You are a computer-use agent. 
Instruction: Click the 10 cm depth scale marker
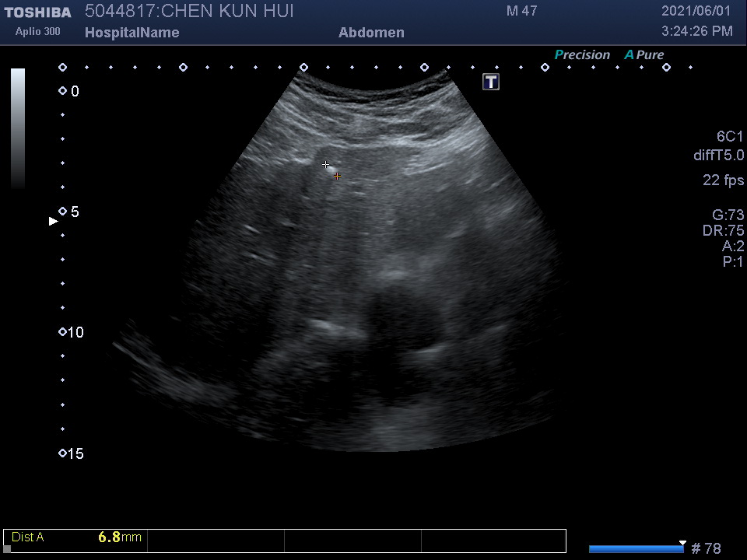tap(63, 332)
